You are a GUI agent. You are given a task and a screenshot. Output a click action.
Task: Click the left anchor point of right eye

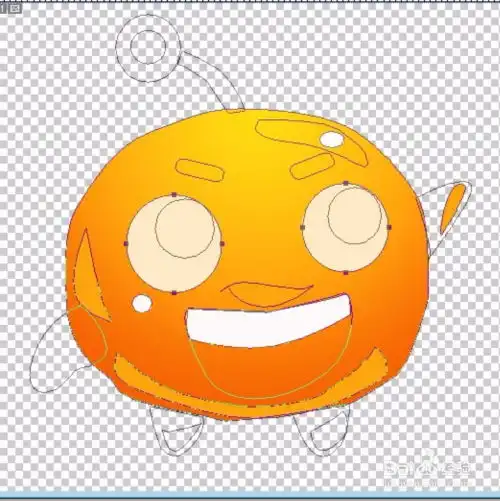point(302,227)
